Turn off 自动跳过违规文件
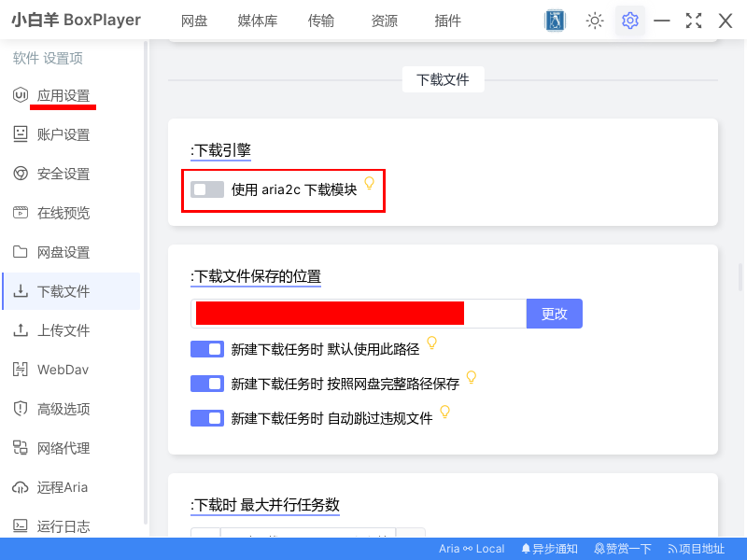 206,417
